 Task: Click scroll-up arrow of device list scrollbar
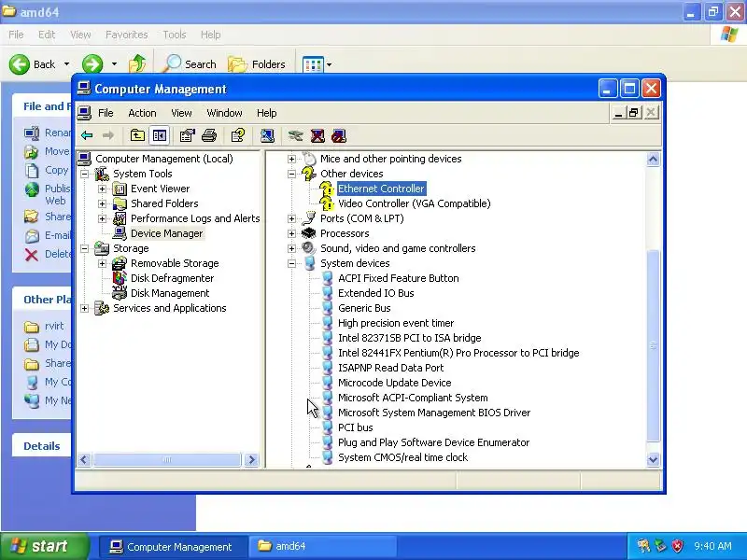[x=653, y=160]
